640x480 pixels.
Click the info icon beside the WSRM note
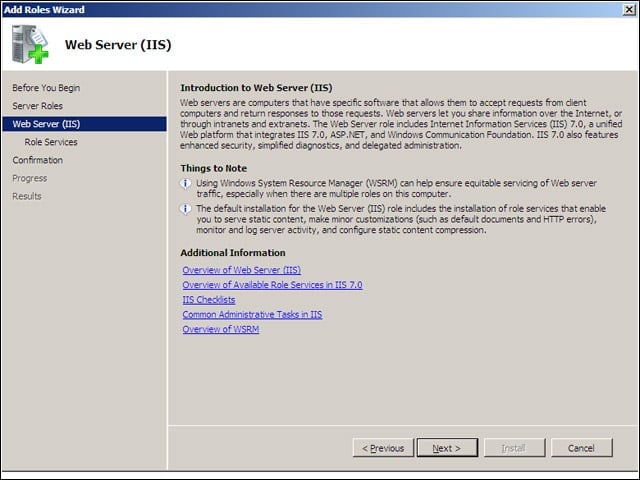[185, 184]
